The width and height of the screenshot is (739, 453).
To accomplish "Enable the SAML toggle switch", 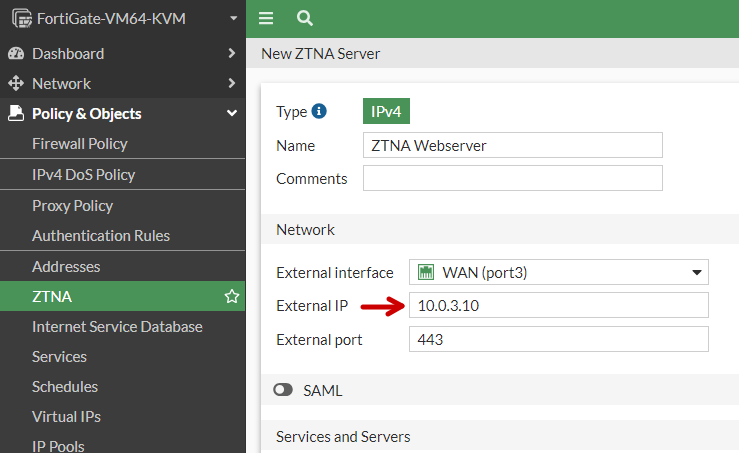I will (284, 390).
